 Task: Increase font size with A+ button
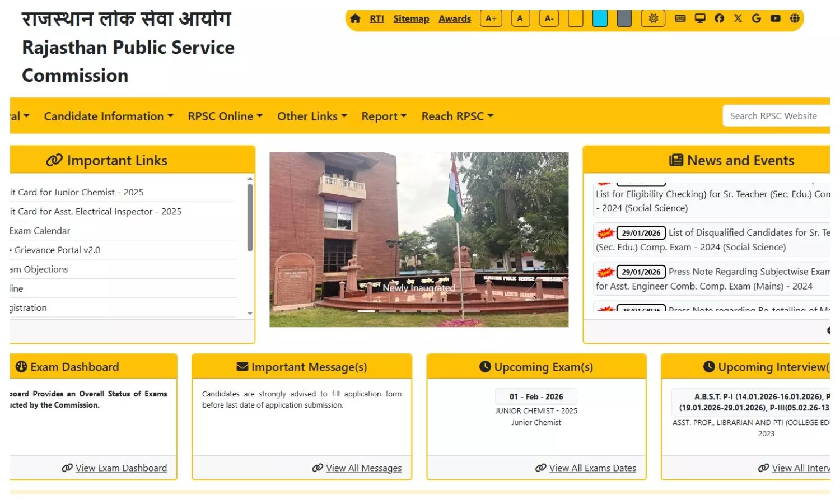point(491,18)
